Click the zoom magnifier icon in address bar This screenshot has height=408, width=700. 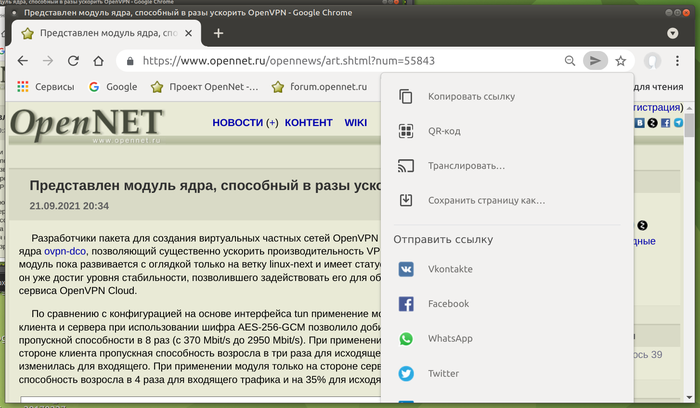pyautogui.click(x=570, y=61)
